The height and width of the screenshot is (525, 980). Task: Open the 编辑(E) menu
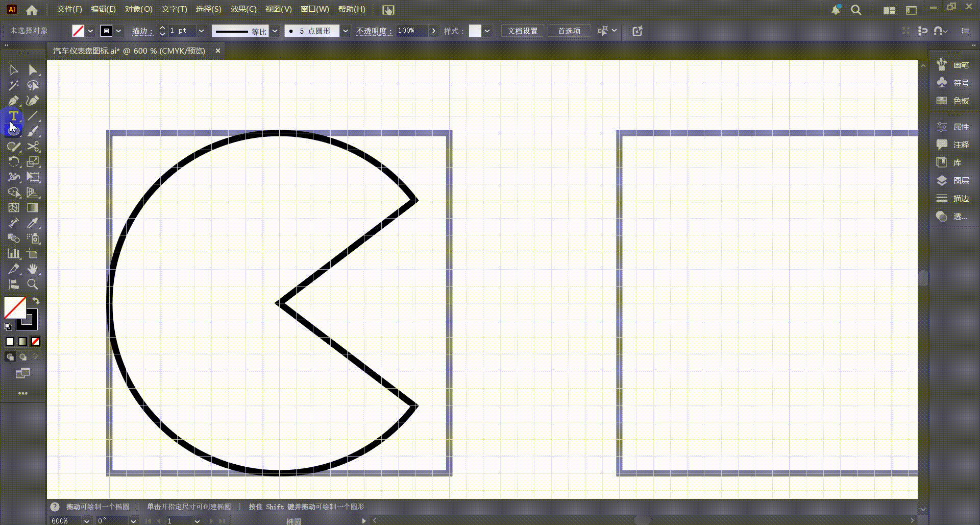103,9
